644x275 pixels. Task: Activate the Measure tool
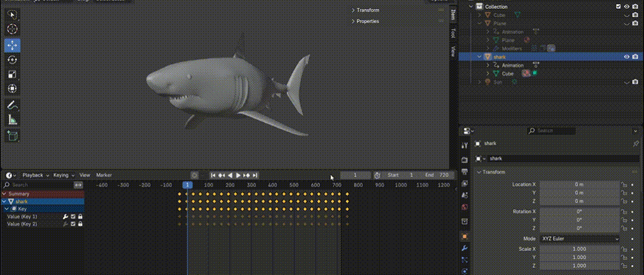[12, 120]
